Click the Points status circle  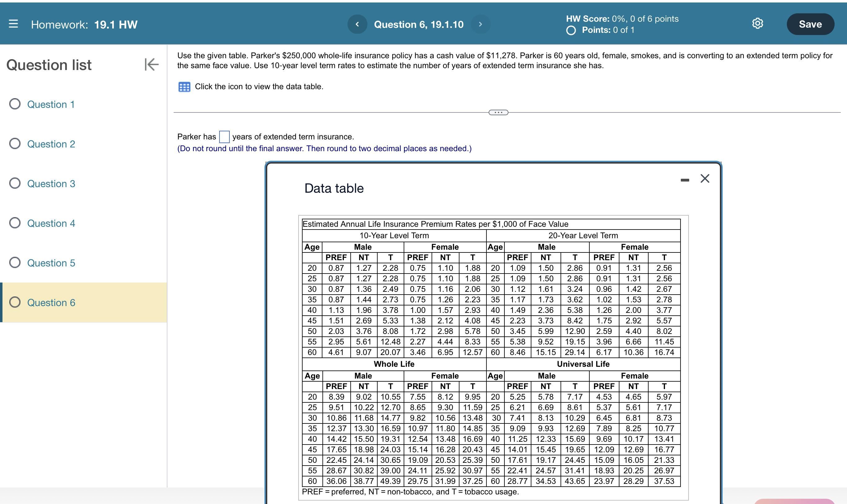click(x=571, y=31)
